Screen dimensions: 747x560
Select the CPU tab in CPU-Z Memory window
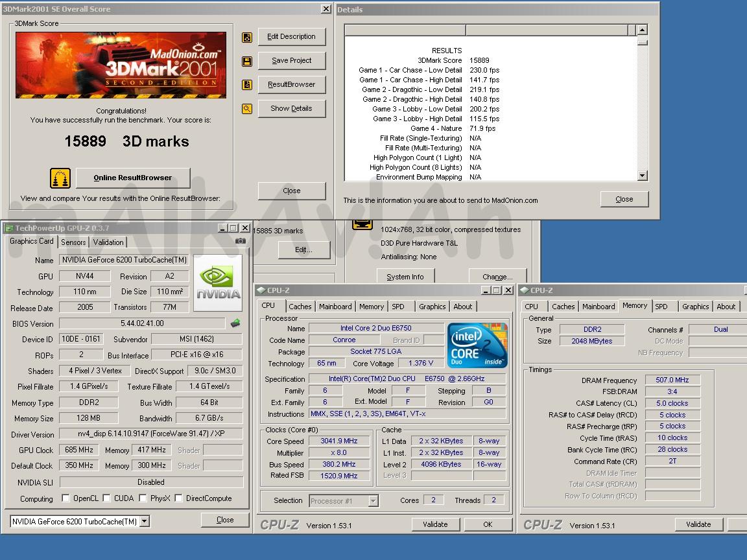[x=531, y=307]
